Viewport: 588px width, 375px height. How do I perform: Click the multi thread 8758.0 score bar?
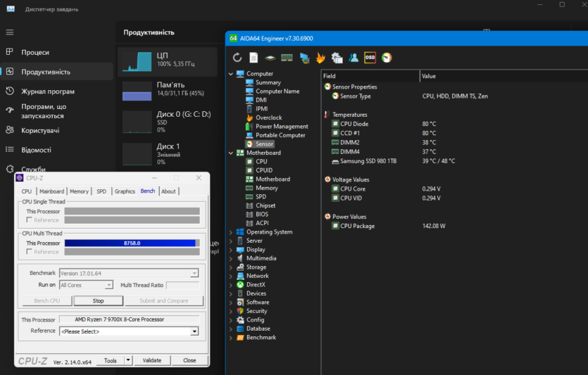(x=132, y=243)
